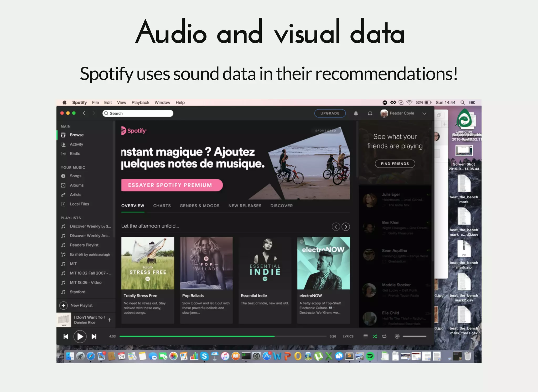Image resolution: width=538 pixels, height=392 pixels.
Task: Show previous playlists with carousel left arrow
Action: (x=336, y=226)
